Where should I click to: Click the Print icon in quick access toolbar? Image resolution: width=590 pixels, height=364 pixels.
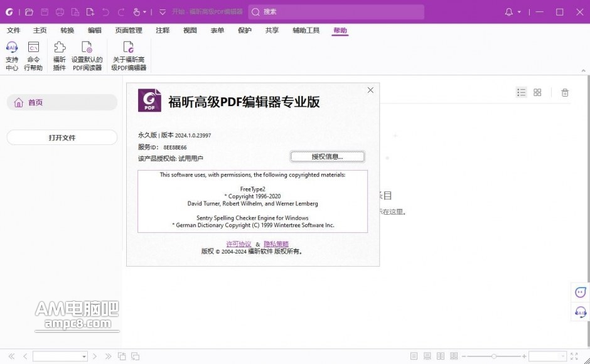click(x=60, y=12)
